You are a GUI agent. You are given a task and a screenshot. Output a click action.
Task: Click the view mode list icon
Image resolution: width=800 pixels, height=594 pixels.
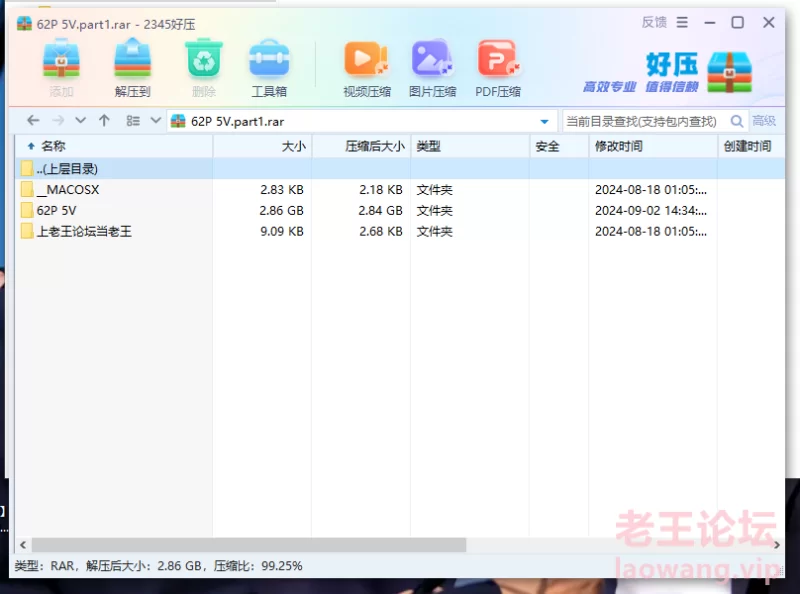click(133, 121)
